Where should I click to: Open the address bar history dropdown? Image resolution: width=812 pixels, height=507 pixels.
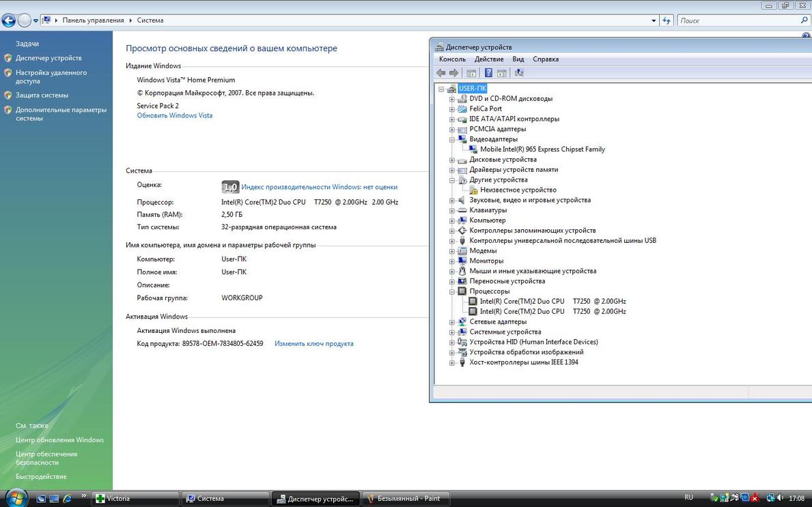pyautogui.click(x=654, y=20)
